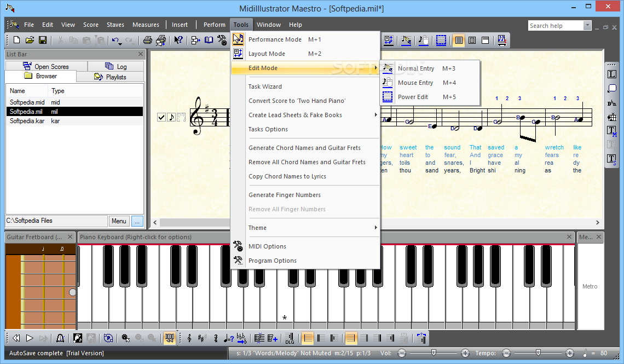This screenshot has height=364, width=624.
Task: Click the DLG icon in the bottom toolbar
Action: [290, 338]
